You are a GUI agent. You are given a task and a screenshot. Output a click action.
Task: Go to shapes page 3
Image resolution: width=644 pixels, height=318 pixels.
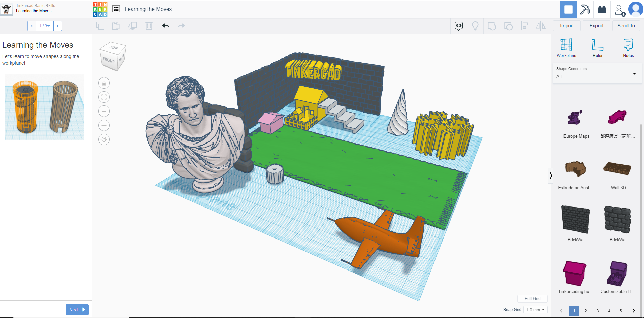[598, 311]
